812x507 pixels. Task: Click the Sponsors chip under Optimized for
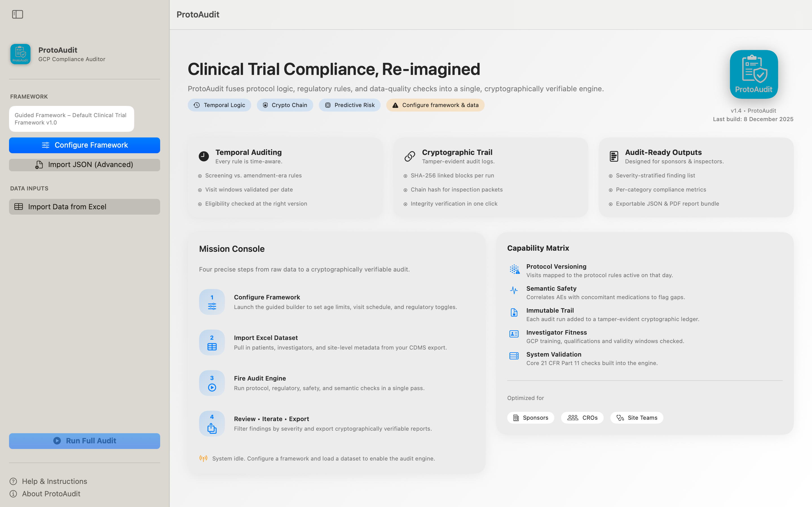530,417
